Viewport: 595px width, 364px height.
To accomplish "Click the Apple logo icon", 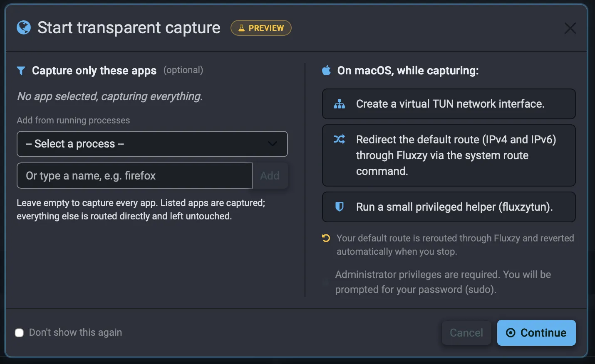I will coord(327,70).
